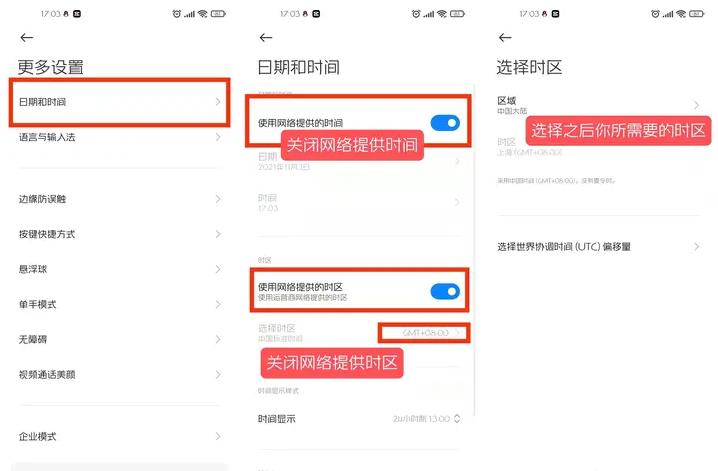Open 视频通话美颜 setting
The height and width of the screenshot is (471, 718).
(120, 374)
